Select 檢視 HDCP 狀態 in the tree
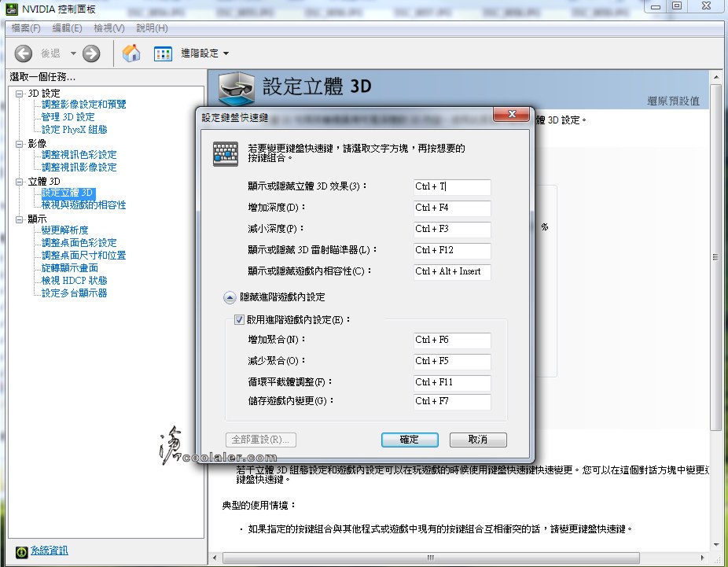Viewport: 728px width, 567px height. (74, 281)
